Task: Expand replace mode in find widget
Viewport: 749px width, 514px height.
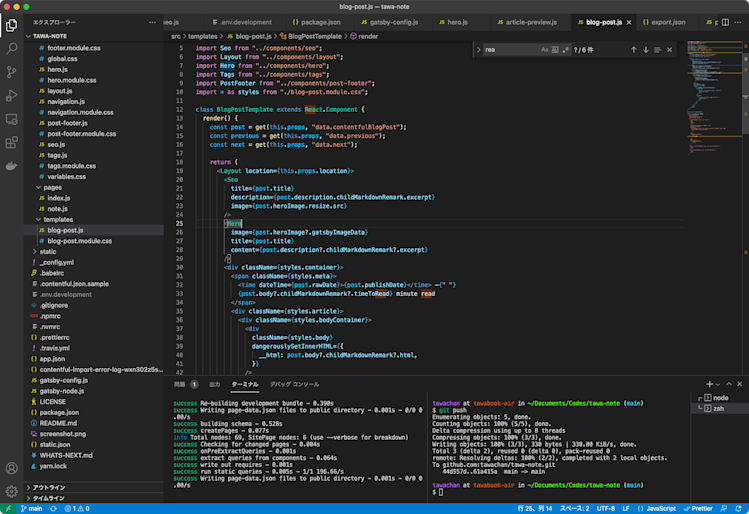Action: (x=478, y=50)
